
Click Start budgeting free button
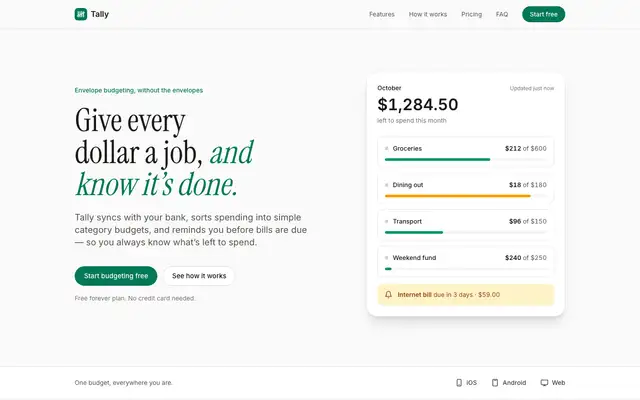(x=116, y=276)
